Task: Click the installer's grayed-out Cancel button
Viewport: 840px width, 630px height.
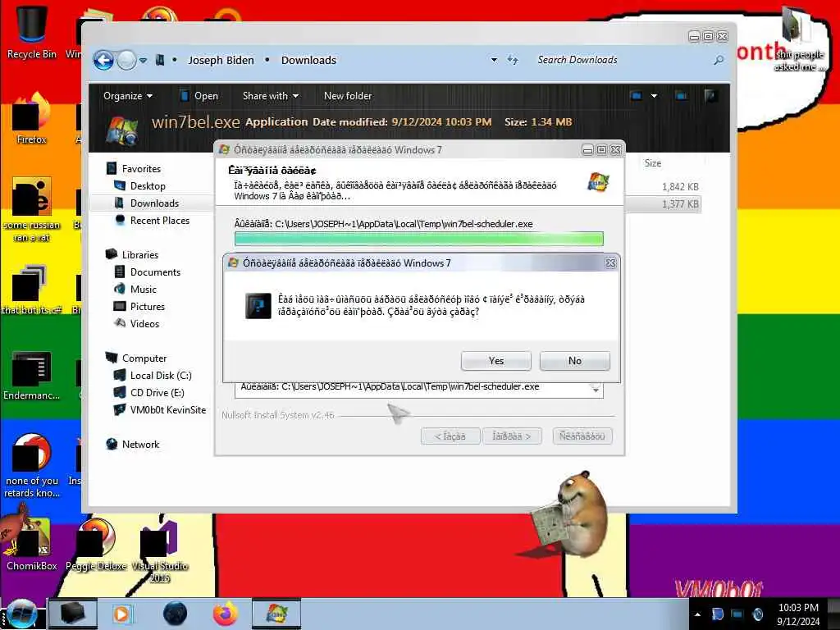Action: [x=582, y=436]
